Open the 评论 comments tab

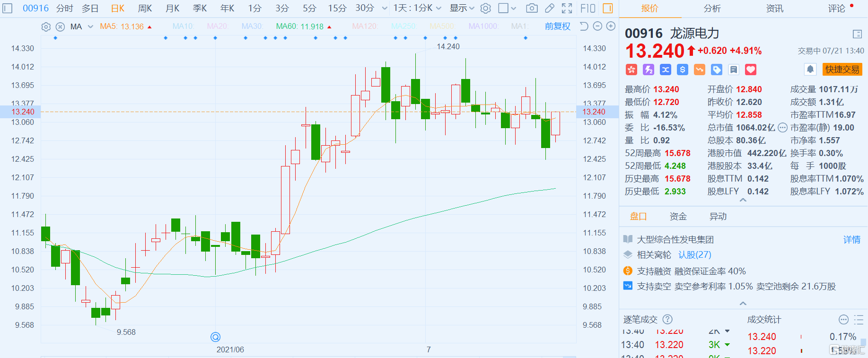tap(837, 9)
